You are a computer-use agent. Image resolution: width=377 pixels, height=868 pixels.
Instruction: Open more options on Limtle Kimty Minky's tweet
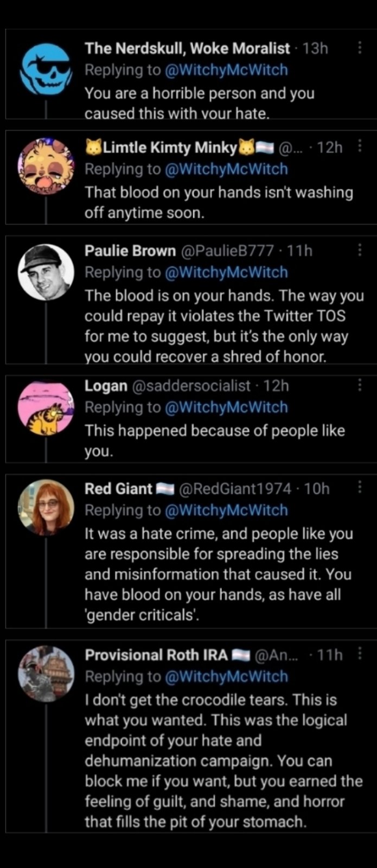pos(360,146)
